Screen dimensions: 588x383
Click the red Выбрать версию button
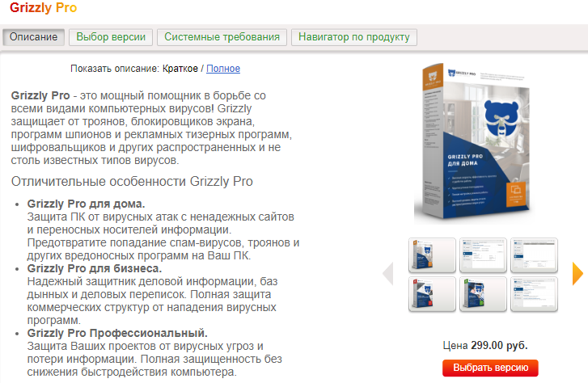(490, 368)
